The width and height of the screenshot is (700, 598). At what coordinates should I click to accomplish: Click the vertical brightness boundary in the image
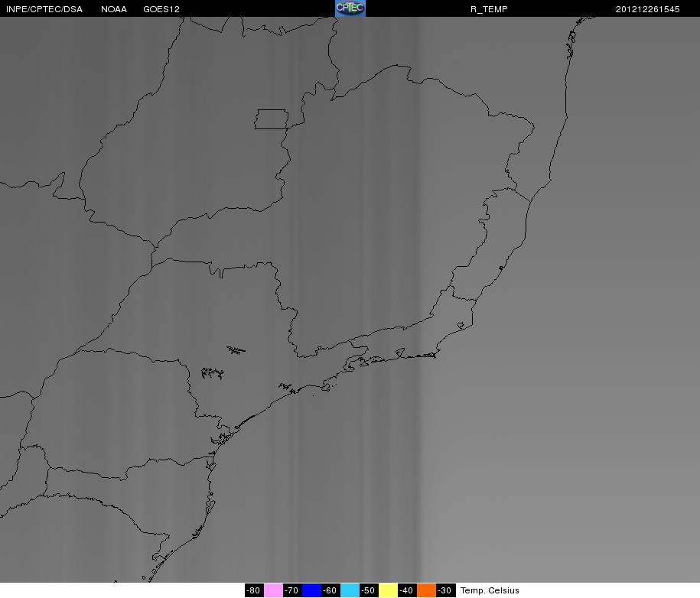tap(419, 299)
